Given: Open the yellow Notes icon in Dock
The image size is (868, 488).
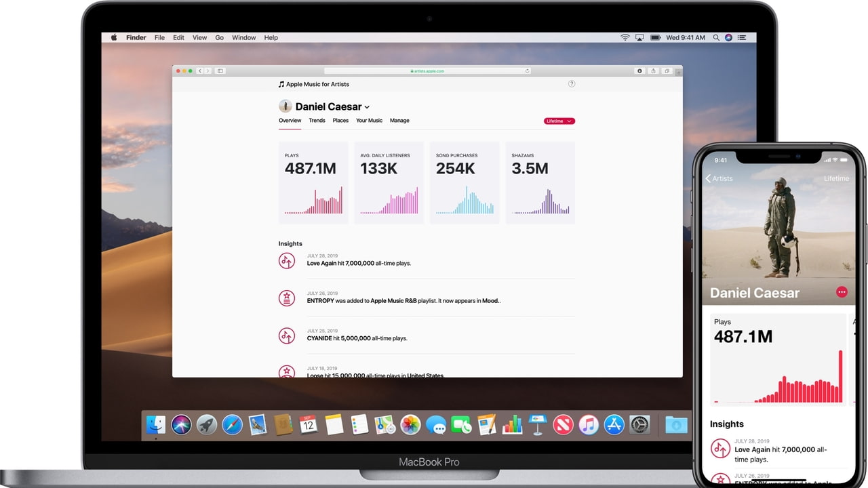Looking at the screenshot, I should pyautogui.click(x=334, y=424).
